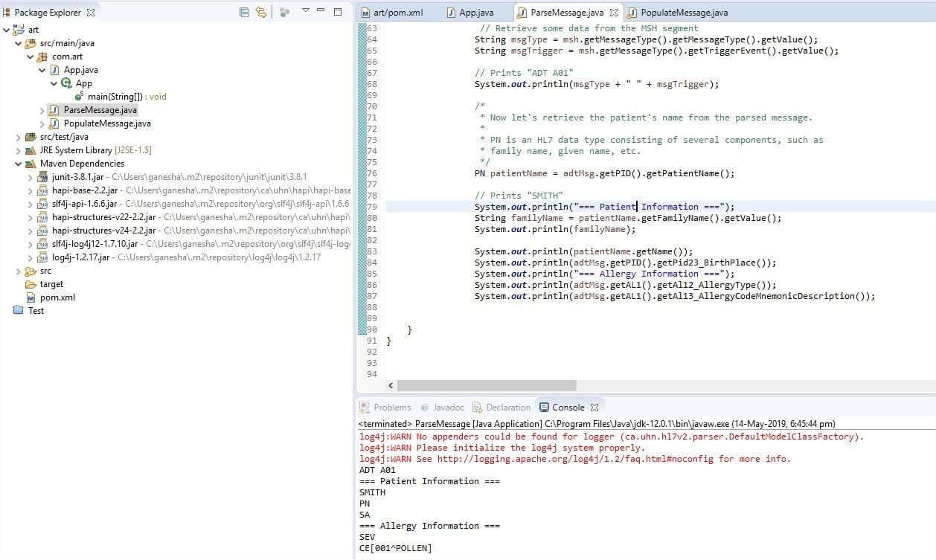Click line number 79 in editor gutter
This screenshot has height=560, width=936.
tap(372, 207)
